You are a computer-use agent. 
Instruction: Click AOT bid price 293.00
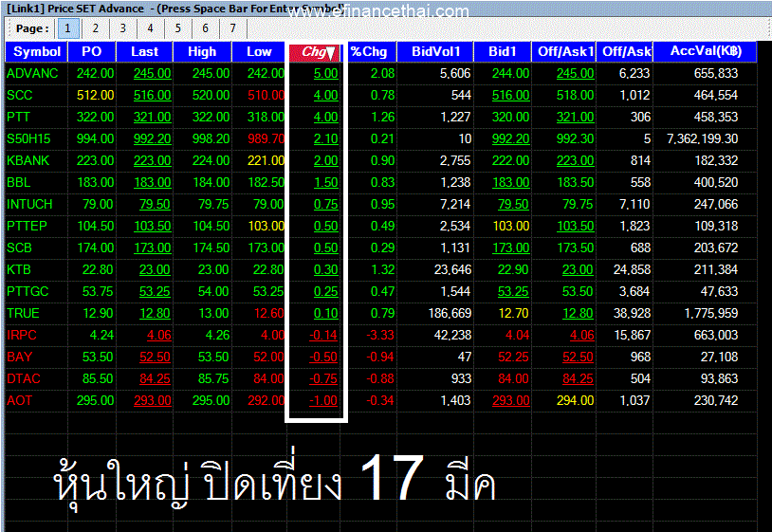(x=511, y=400)
